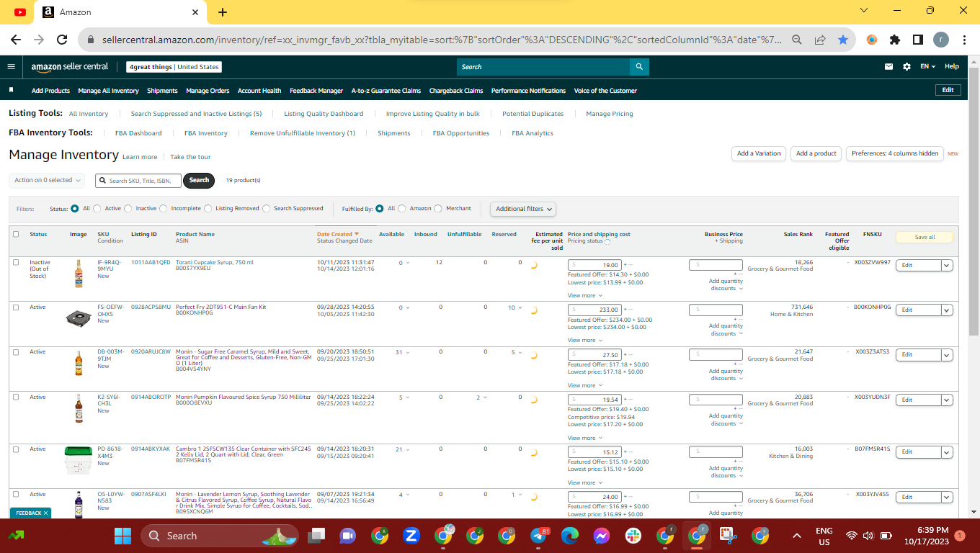Screen dimensions: 980x553
Task: Click the Date Created sort arrow
Action: tap(357, 234)
